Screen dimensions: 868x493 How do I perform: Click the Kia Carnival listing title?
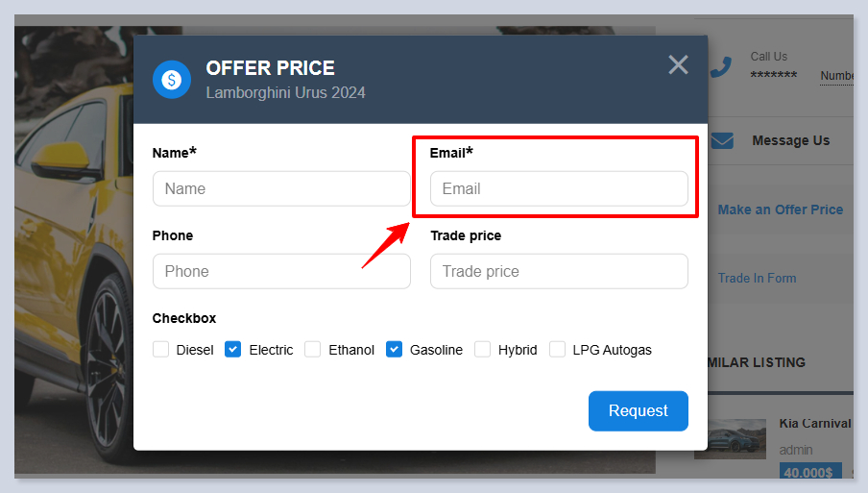pos(814,424)
